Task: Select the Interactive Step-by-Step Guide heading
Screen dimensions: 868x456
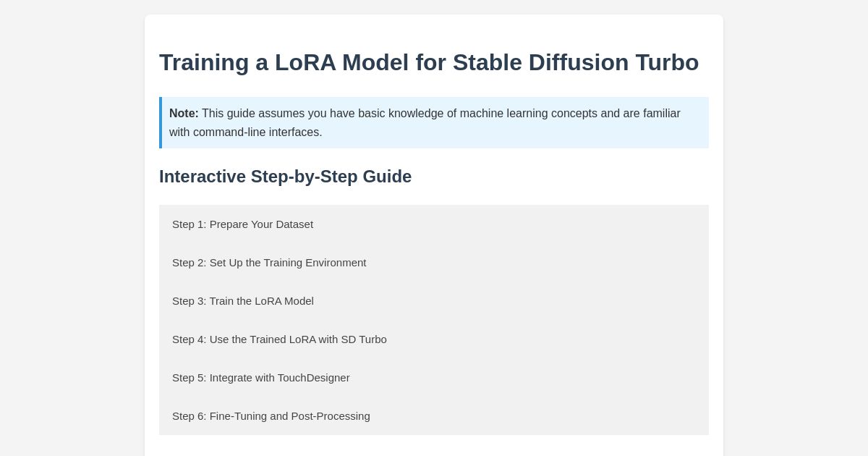Action: 285,177
